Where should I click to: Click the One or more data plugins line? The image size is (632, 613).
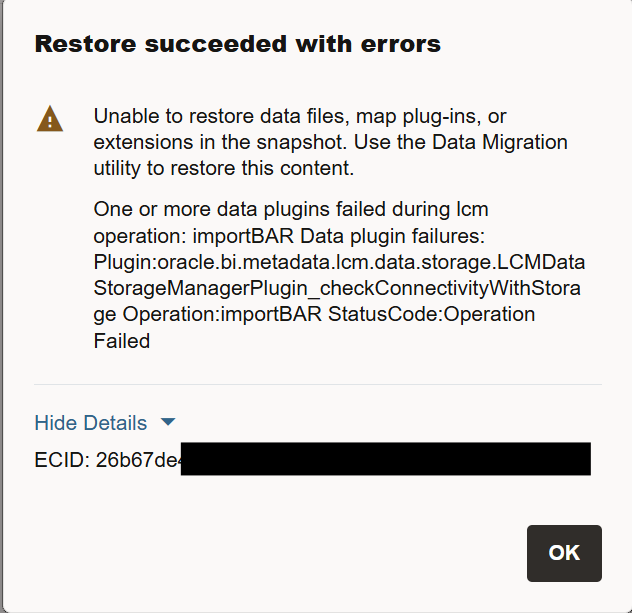(291, 210)
